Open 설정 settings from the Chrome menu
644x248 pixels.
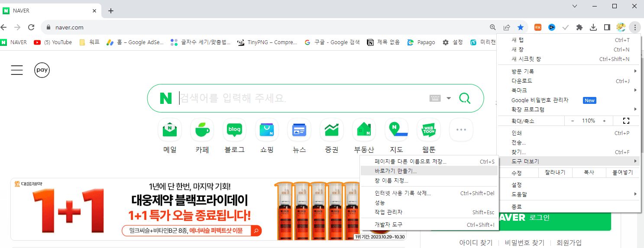(569, 185)
